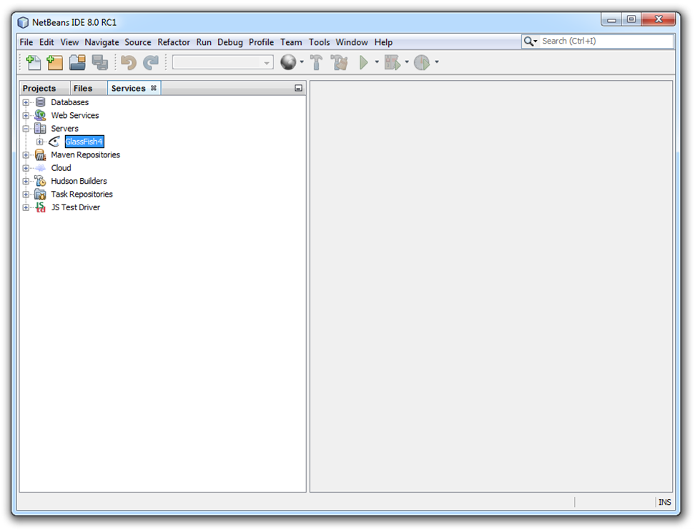Open the Edit menu
700x532 pixels.
[46, 42]
